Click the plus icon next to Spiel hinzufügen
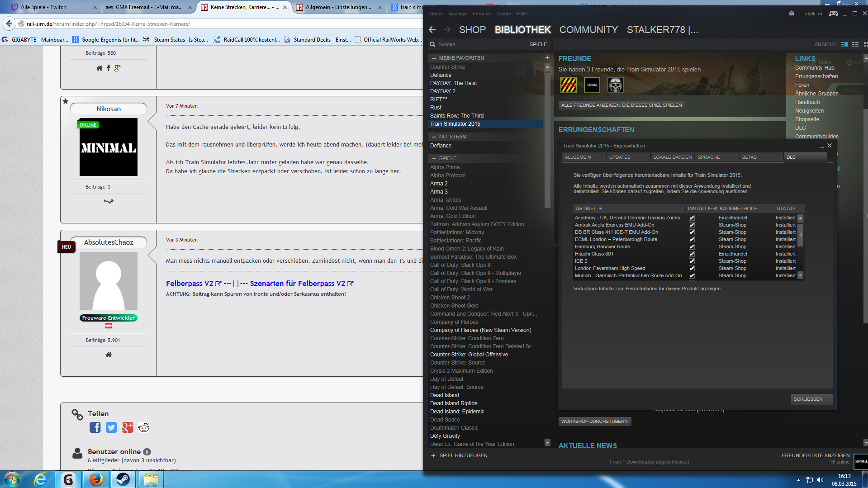 click(x=433, y=455)
